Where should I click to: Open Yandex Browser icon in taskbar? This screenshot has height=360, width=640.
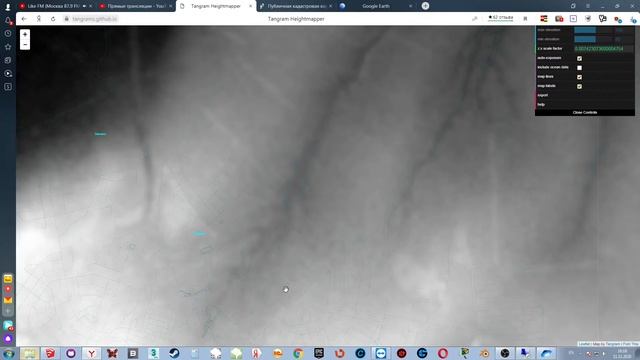pos(91,353)
